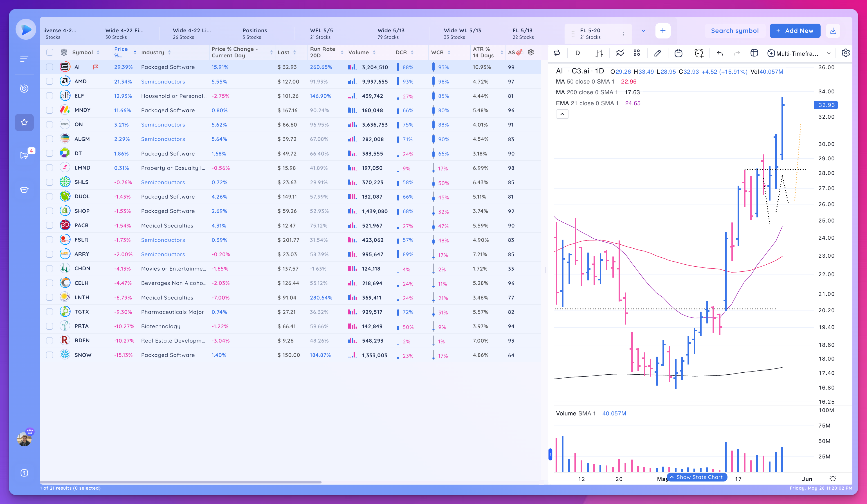Open table column settings gear near AS
This screenshot has height=504, width=867.
coord(531,52)
